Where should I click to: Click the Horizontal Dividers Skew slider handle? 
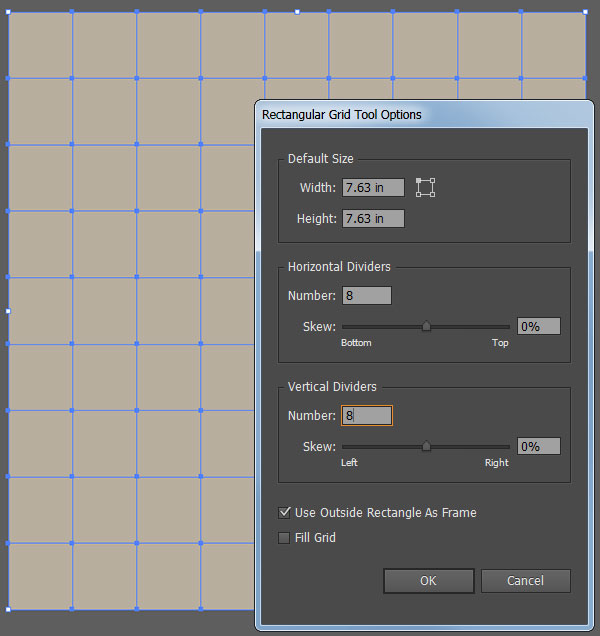click(426, 327)
